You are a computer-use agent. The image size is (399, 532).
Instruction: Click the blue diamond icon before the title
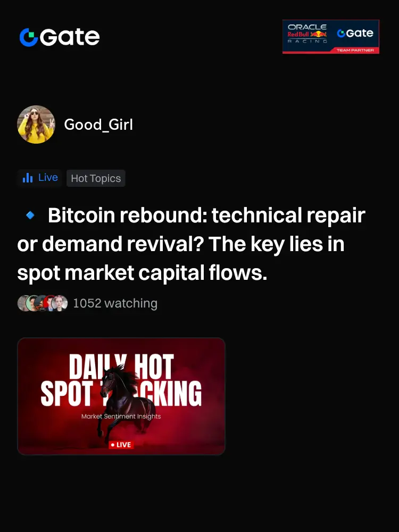[30, 215]
